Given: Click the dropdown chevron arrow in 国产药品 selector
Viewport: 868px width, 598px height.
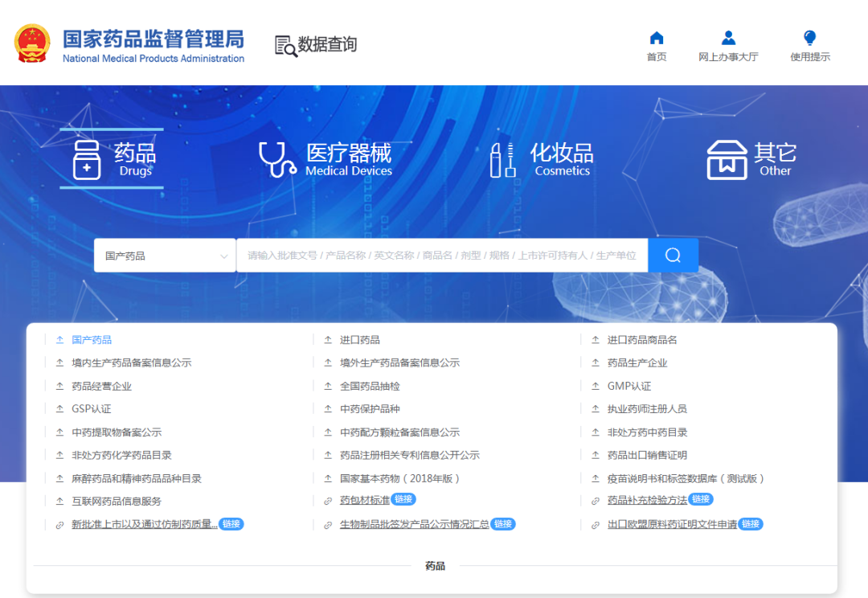Looking at the screenshot, I should tap(223, 256).
